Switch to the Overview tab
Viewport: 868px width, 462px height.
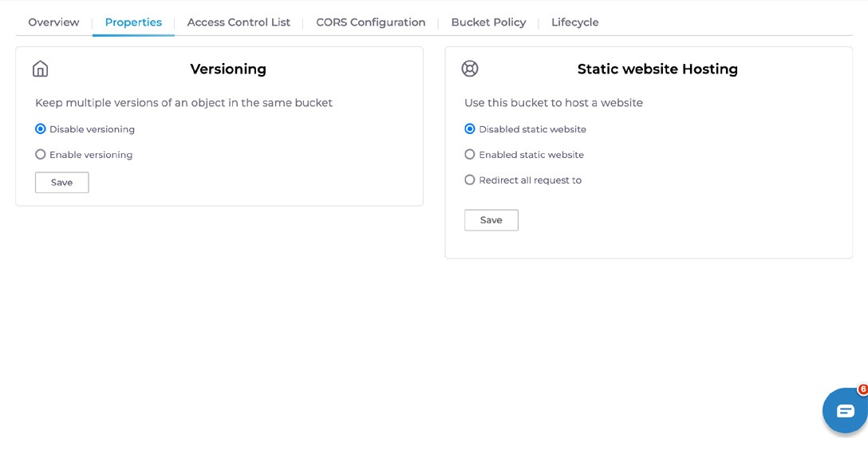pos(53,22)
